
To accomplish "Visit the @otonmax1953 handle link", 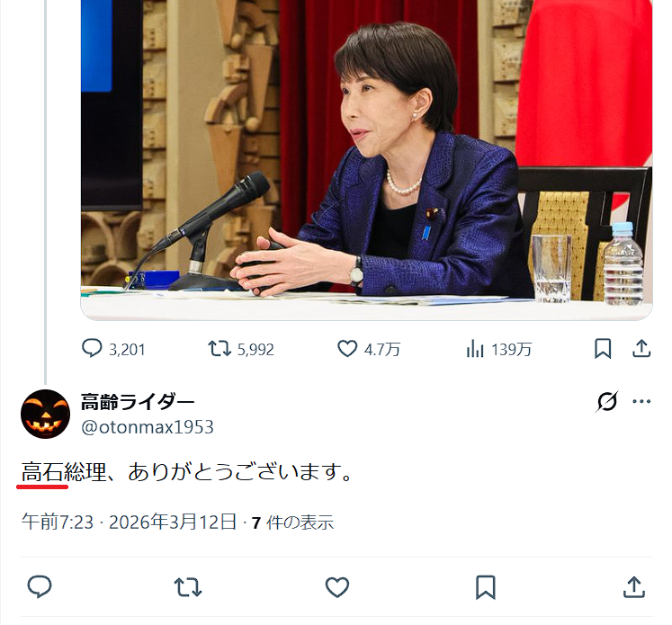I will pyautogui.click(x=148, y=427).
